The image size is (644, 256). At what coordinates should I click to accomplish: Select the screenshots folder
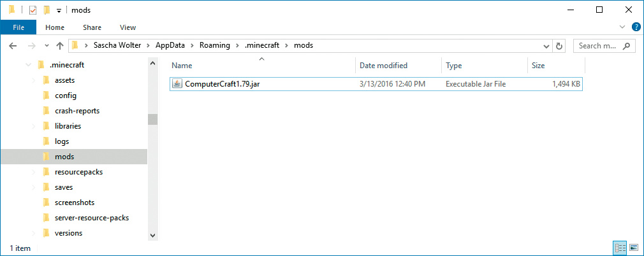(x=75, y=203)
